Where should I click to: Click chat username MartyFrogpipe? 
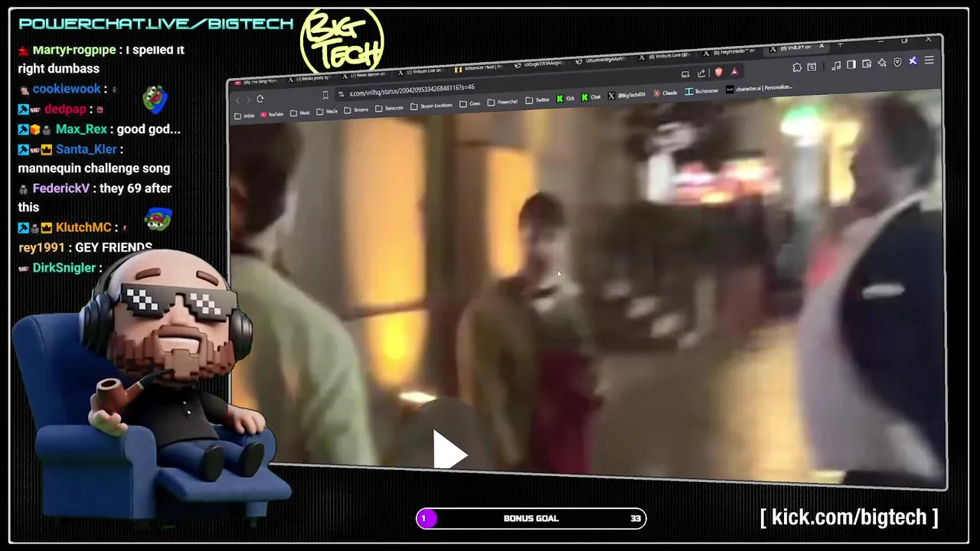point(74,50)
